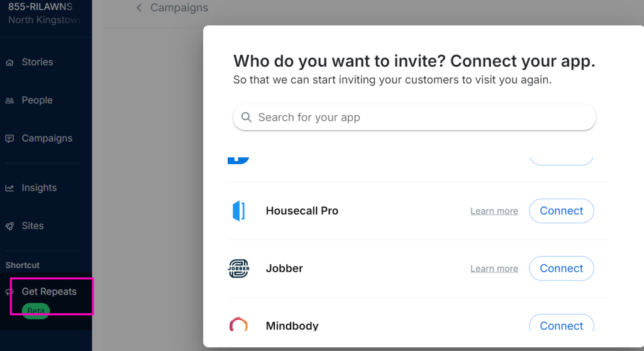Click the green Beta badge
The width and height of the screenshot is (644, 351).
(x=36, y=311)
